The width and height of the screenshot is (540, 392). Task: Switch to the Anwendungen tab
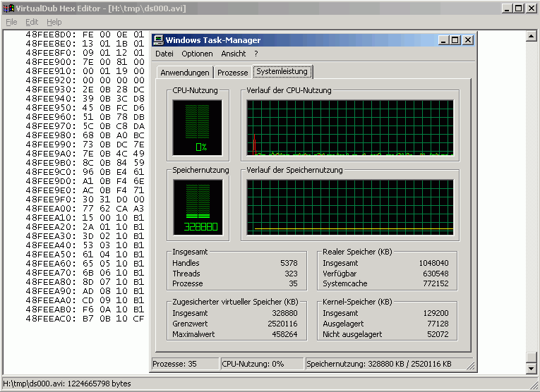(x=185, y=73)
